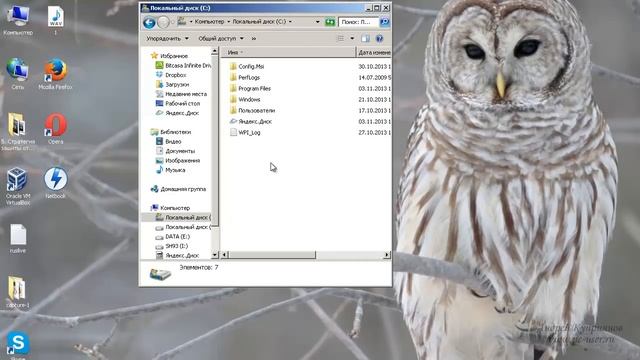Screen dimensions: 640x360
Task: Open view options arrow beside the view icon
Action: point(352,38)
